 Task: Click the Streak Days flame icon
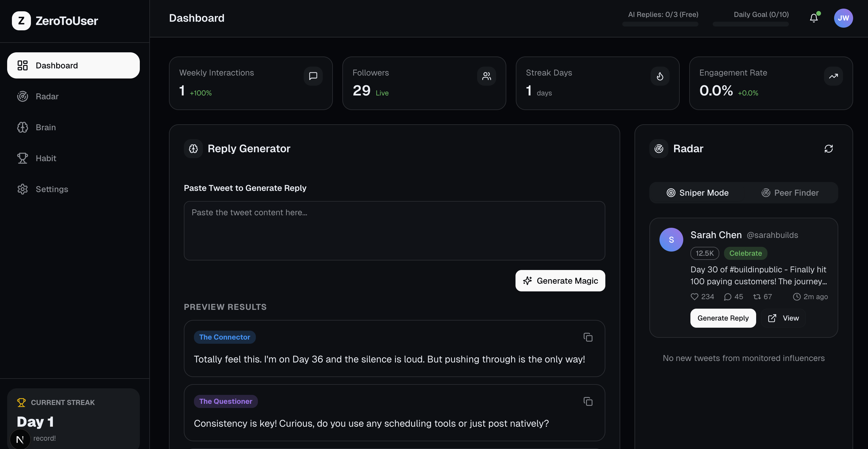coord(660,76)
